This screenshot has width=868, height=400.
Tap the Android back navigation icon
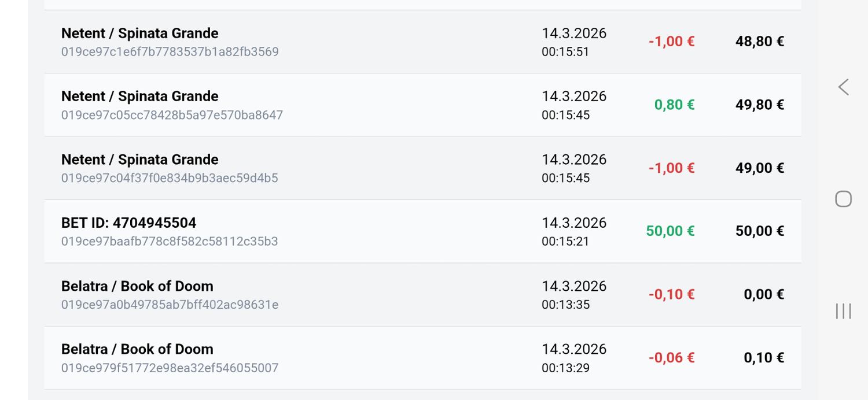click(x=843, y=87)
